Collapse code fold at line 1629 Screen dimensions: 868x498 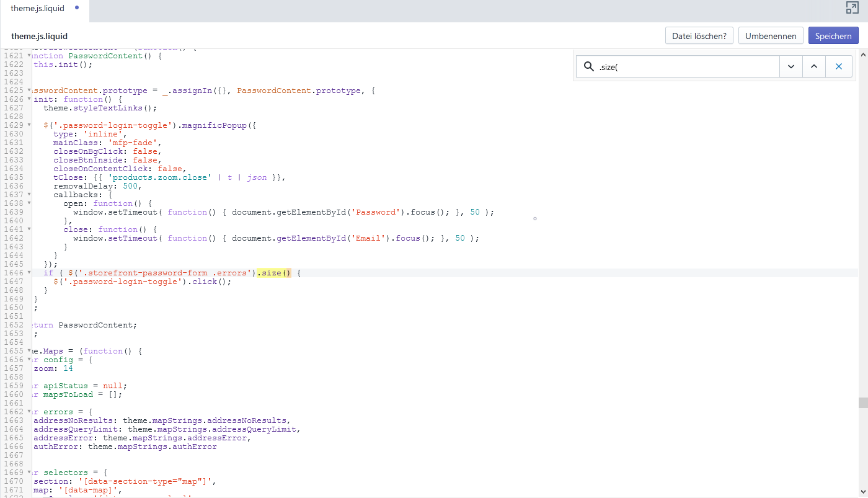pyautogui.click(x=29, y=125)
